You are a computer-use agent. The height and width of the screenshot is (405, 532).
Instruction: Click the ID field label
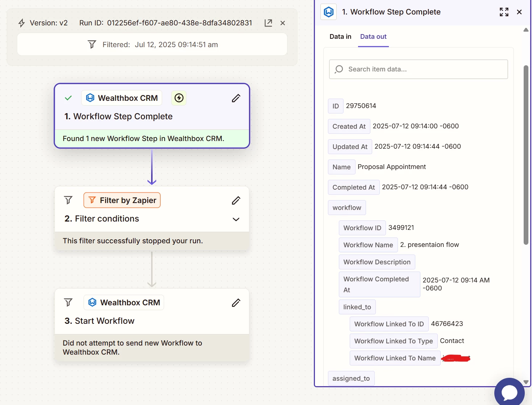pyautogui.click(x=336, y=106)
